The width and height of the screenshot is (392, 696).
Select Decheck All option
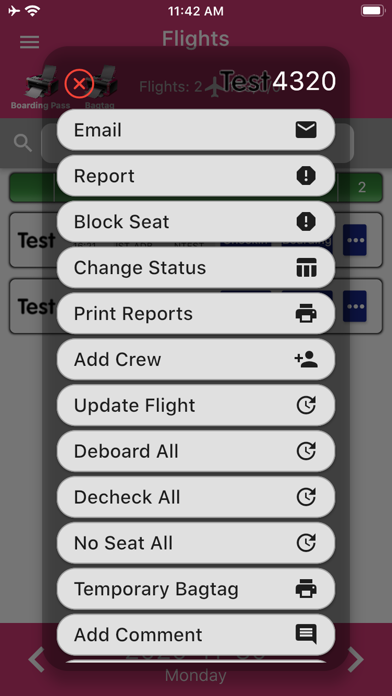196,497
